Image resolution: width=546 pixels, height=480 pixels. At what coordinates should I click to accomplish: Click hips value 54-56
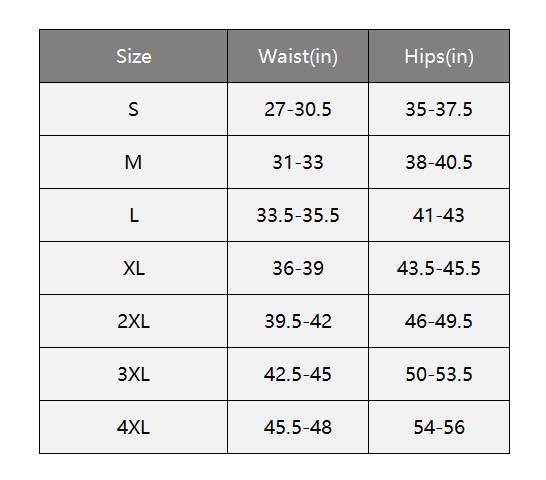[439, 427]
